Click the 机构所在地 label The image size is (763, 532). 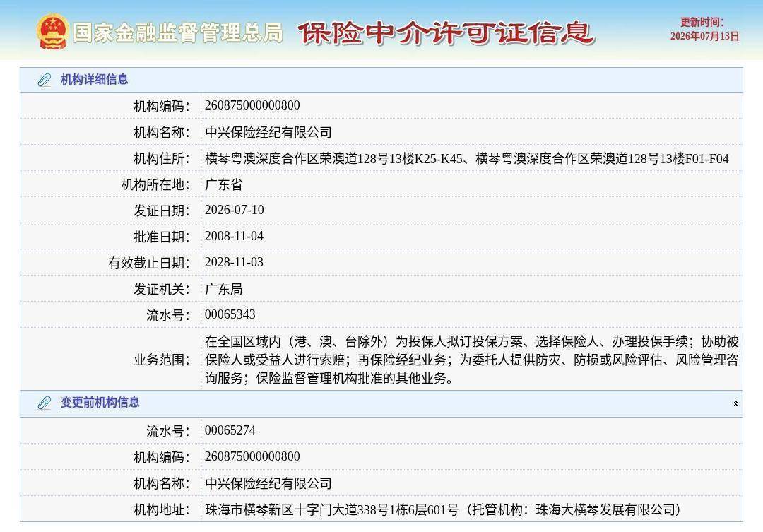(x=155, y=185)
